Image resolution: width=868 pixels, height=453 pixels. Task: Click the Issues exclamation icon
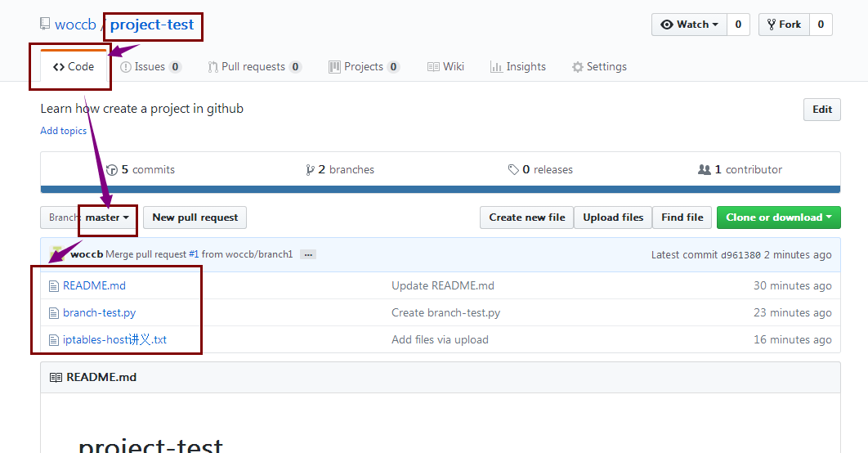[126, 67]
